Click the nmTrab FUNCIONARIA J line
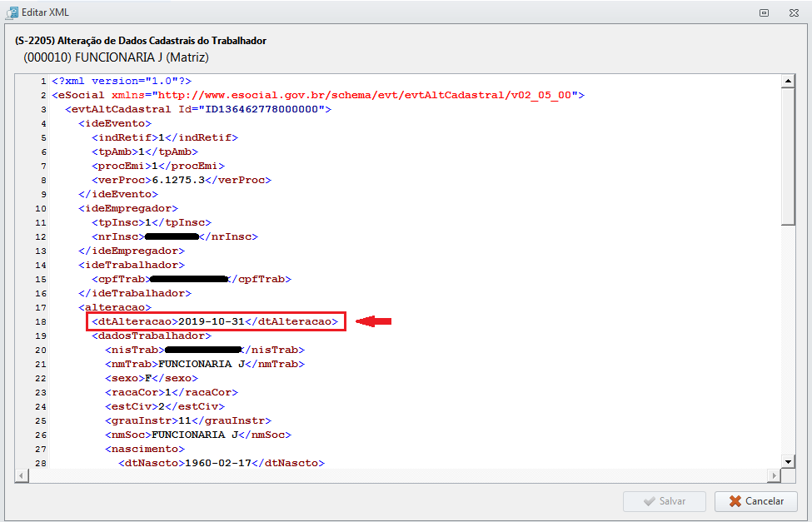Screen dimensions: 812x522 [x=205, y=364]
